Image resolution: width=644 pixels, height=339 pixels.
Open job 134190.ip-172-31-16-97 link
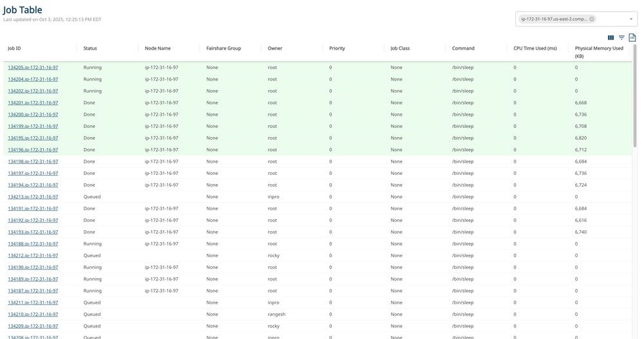point(33,268)
